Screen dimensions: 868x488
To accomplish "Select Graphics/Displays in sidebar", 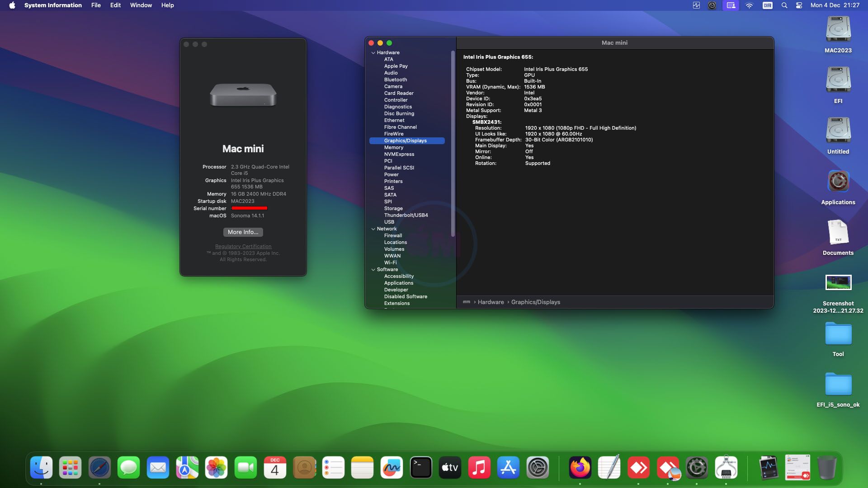I will (407, 141).
